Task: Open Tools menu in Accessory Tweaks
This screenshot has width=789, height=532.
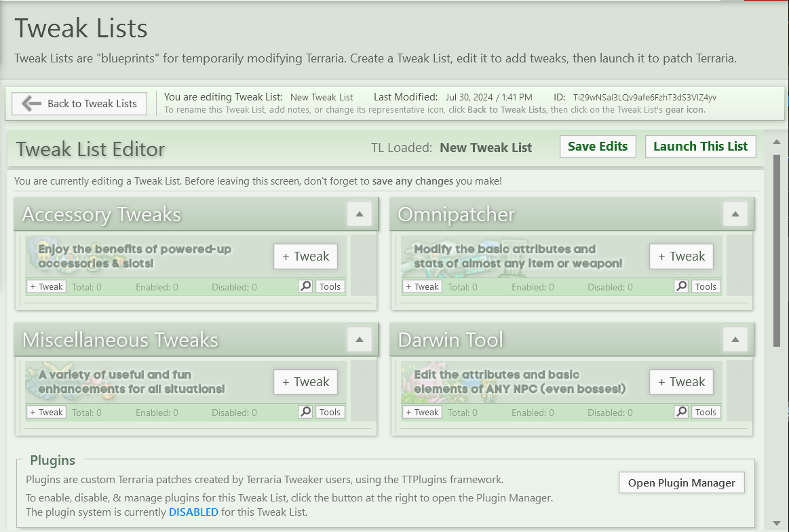Action: point(330,286)
